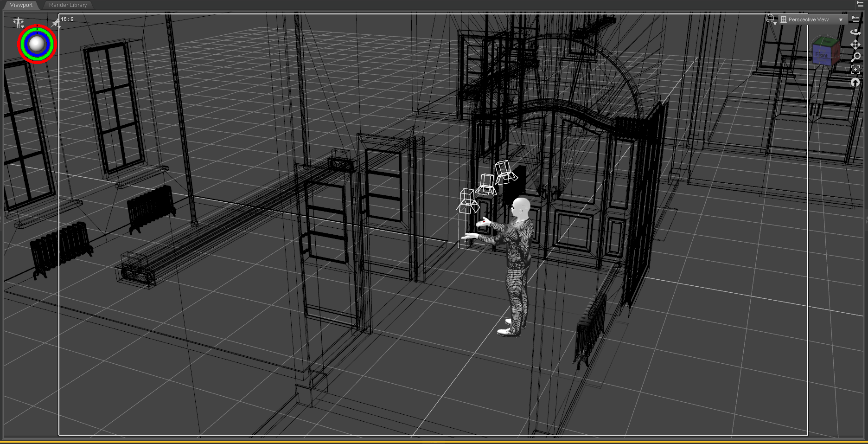This screenshot has width=868, height=444.
Task: Open the draw style sphere dropdown
Action: [771, 19]
